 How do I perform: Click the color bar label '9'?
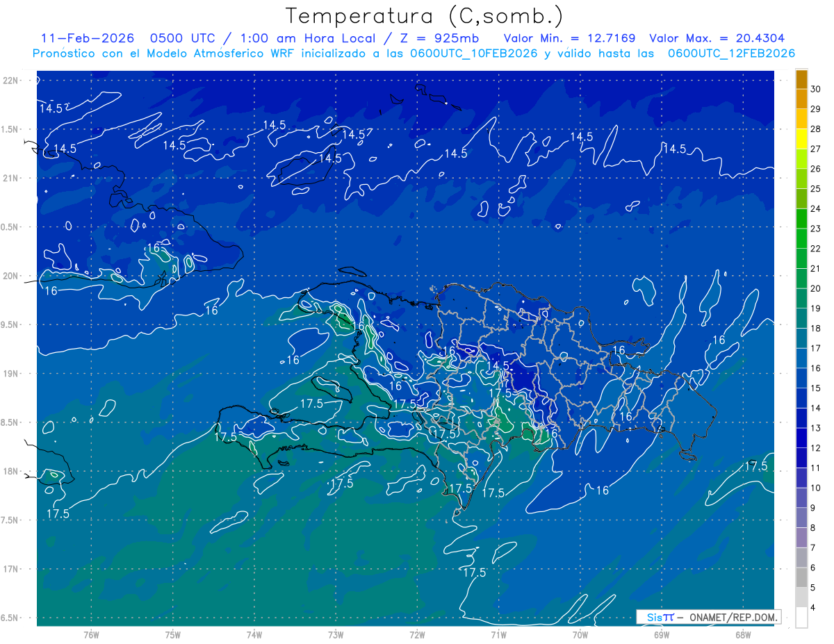point(814,508)
